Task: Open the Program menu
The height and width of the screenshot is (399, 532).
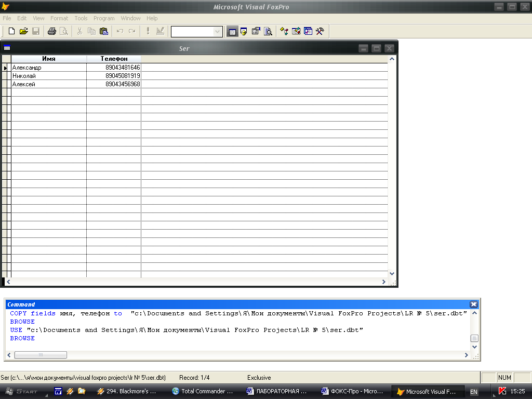Action: pyautogui.click(x=104, y=18)
